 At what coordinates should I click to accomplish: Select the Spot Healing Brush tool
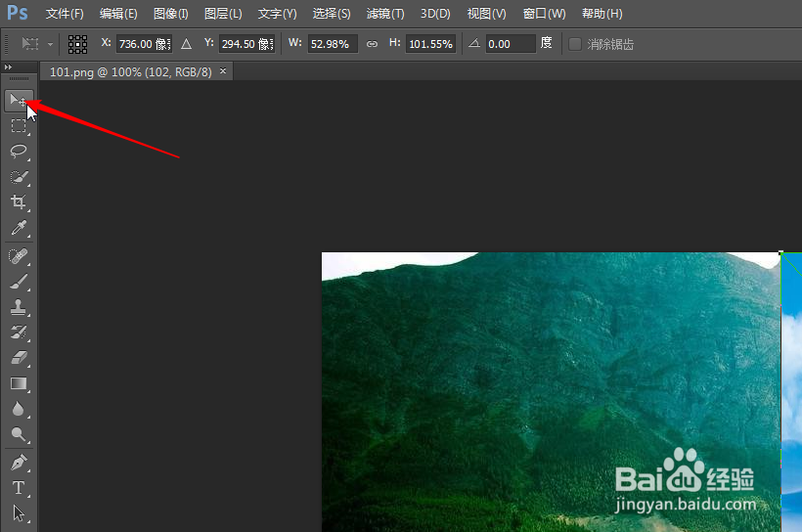click(19, 256)
